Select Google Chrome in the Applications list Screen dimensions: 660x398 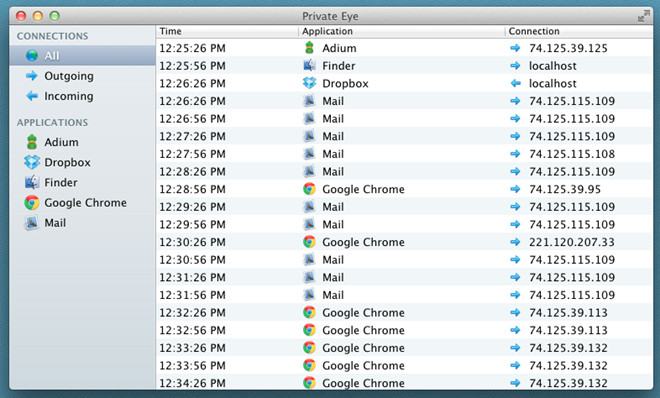(82, 202)
